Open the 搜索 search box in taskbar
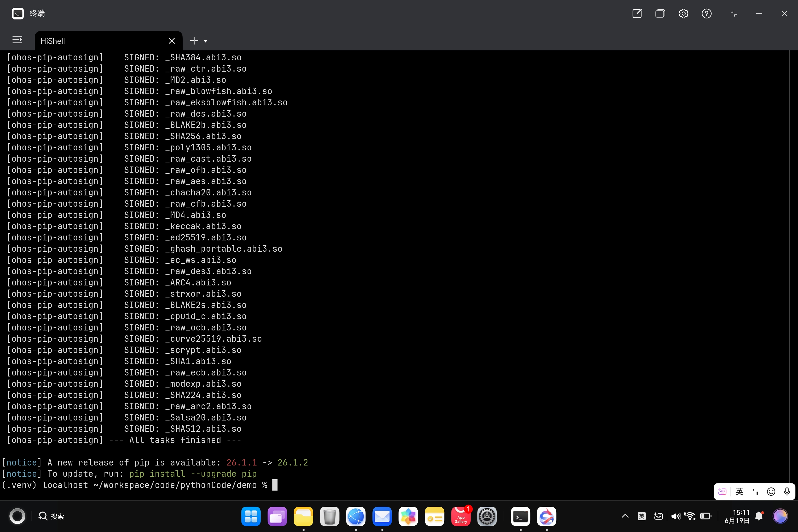Viewport: 798px width, 532px height. [51, 516]
